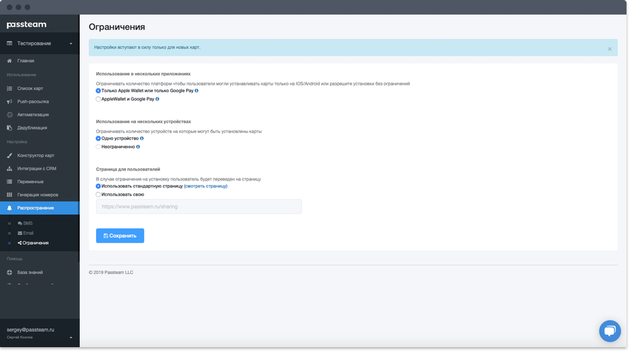
Task: Select Только Apple Wallet или только Google Pay
Action: (98, 91)
